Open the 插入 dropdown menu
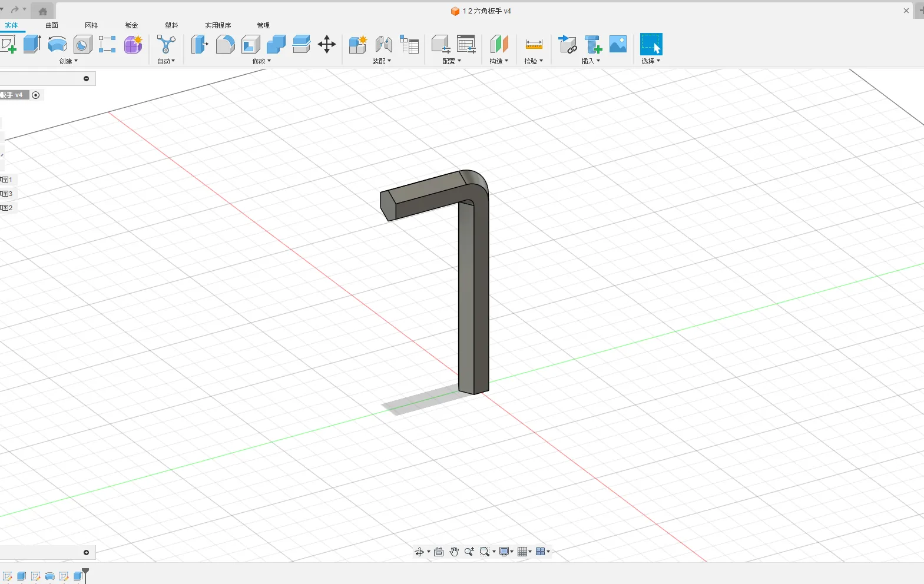 pyautogui.click(x=591, y=61)
